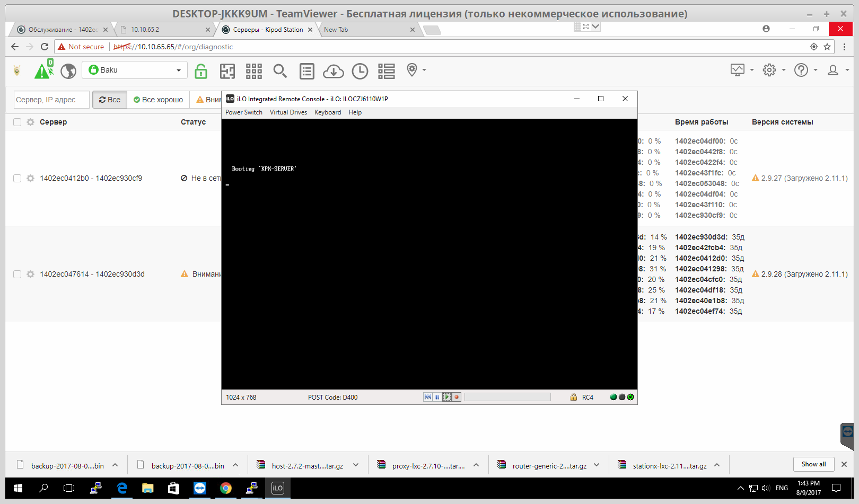The width and height of the screenshot is (859, 504).
Task: Click the magnifier search toolbar icon
Action: coord(280,71)
